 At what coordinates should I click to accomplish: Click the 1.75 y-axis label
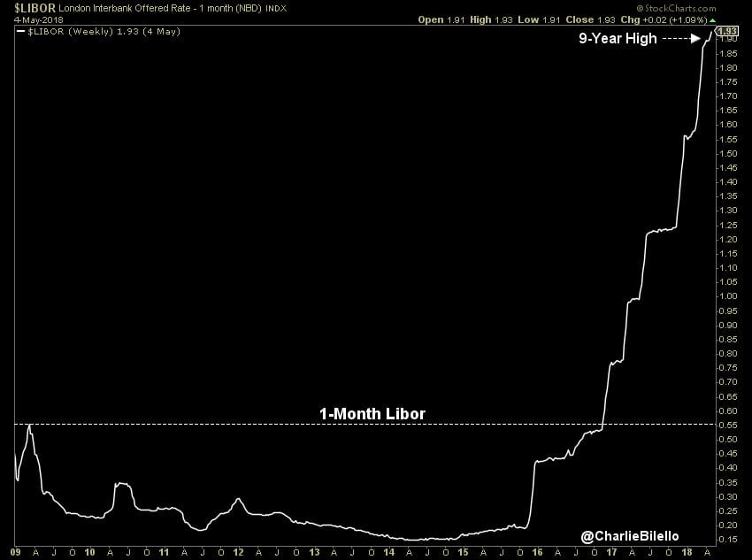pyautogui.click(x=728, y=82)
